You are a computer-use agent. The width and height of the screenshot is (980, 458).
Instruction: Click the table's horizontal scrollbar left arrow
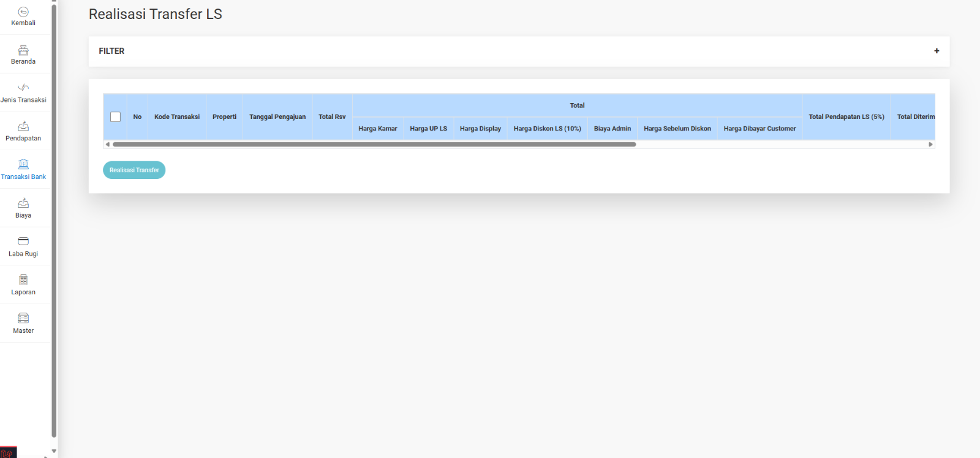108,145
